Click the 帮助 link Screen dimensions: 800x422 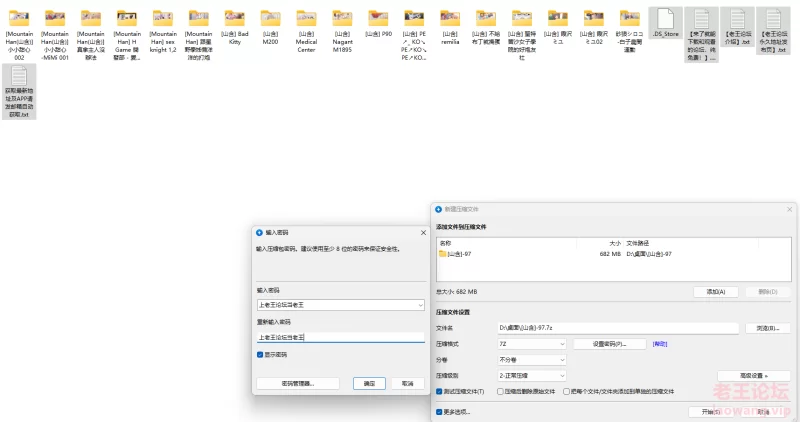pyautogui.click(x=660, y=343)
